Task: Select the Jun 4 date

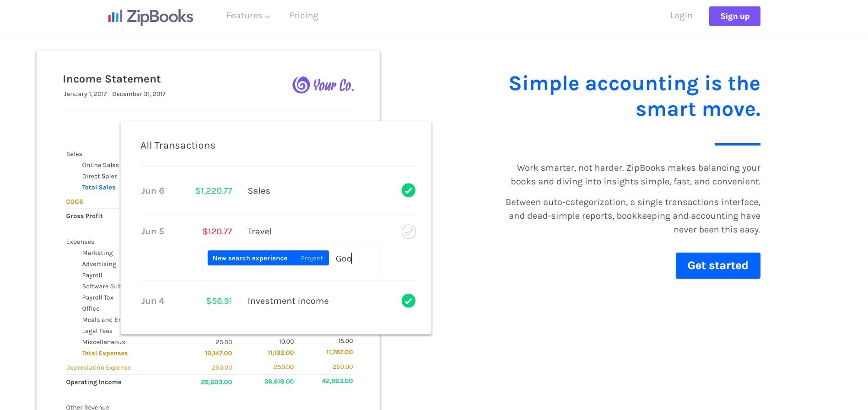Action: [152, 301]
